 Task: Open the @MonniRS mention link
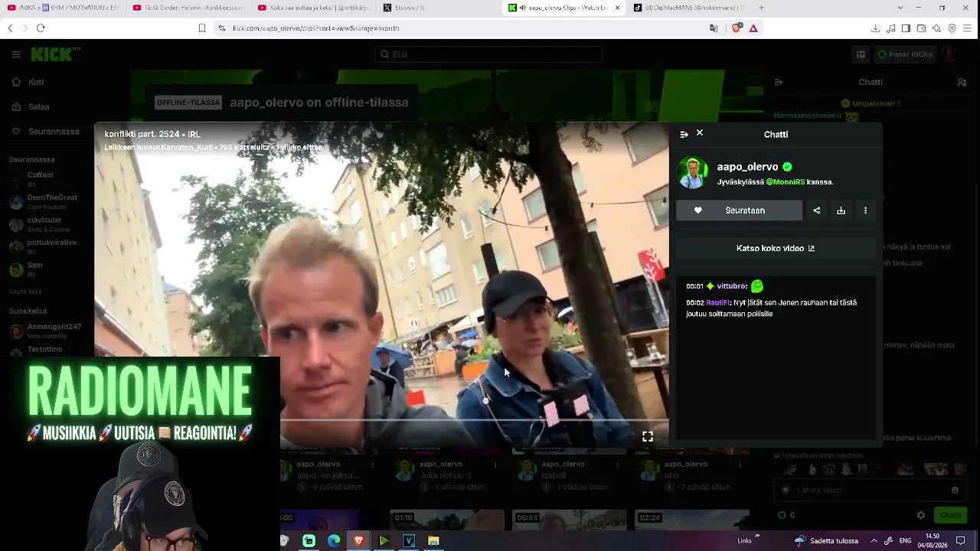pos(785,182)
